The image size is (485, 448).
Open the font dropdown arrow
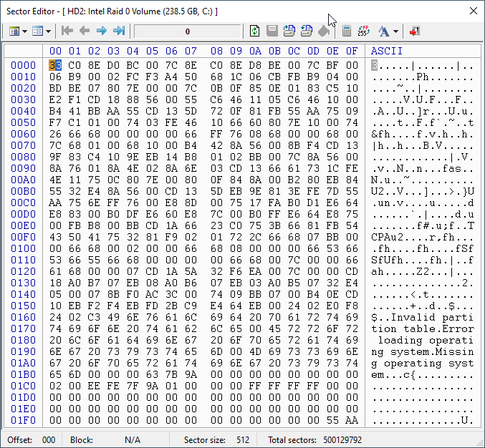[395, 31]
